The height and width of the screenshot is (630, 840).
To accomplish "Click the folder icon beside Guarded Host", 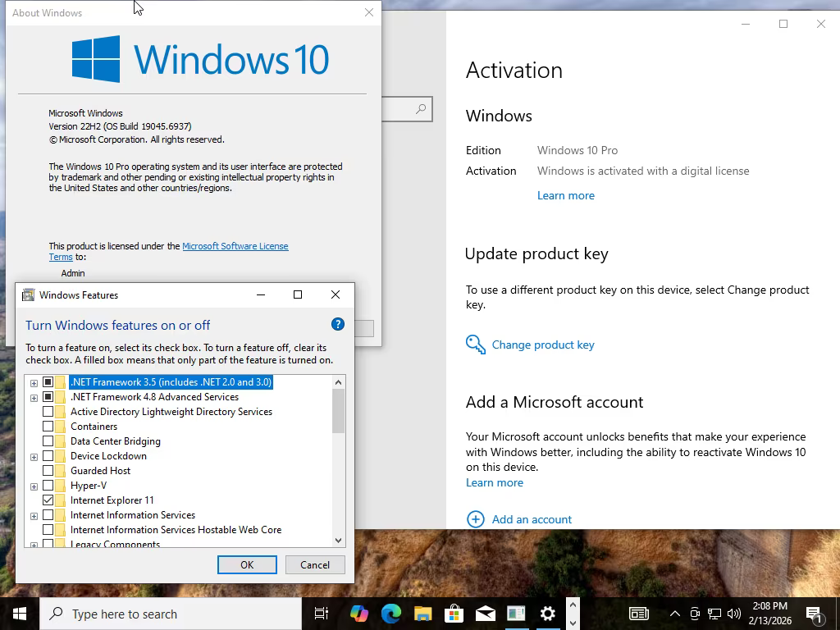I will pyautogui.click(x=60, y=471).
